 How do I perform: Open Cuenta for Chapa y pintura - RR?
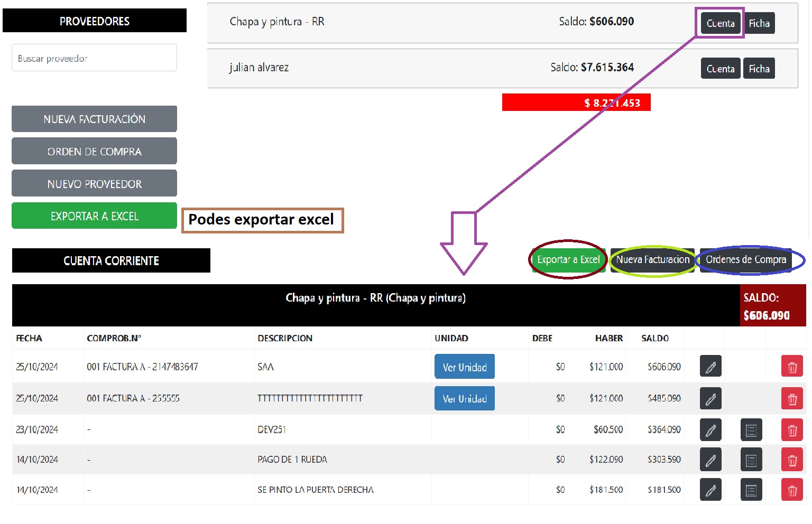coord(721,23)
